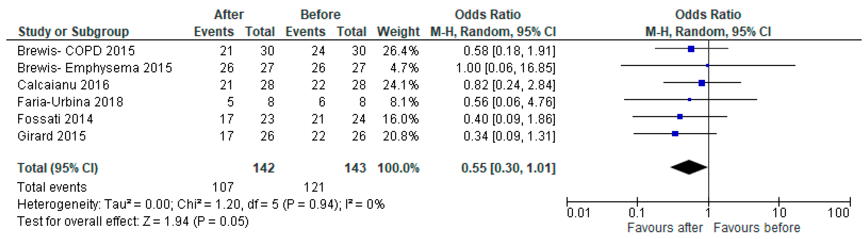Click the blue square marker for Brewis- COPD
Viewport: 868px width, 239px height.
(691, 49)
